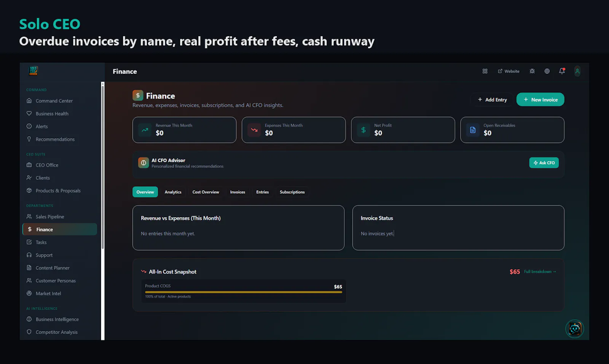
Task: Create a New Invoice
Action: click(x=540, y=100)
